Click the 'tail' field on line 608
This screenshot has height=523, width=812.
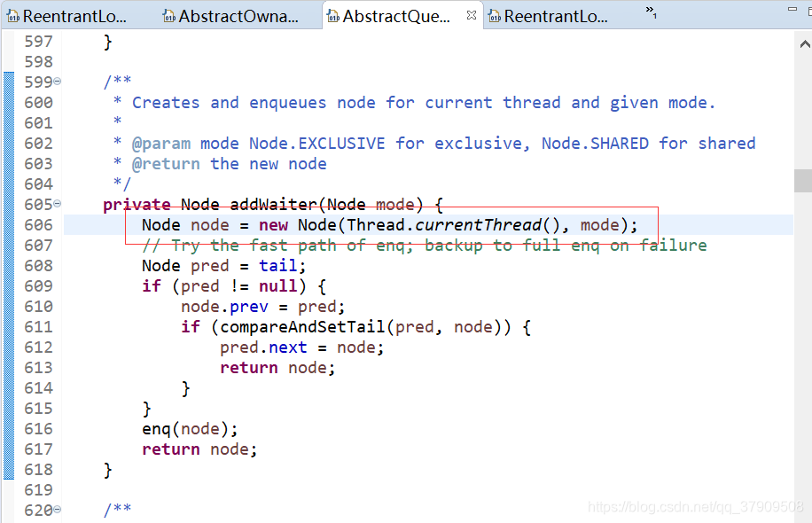pos(278,266)
